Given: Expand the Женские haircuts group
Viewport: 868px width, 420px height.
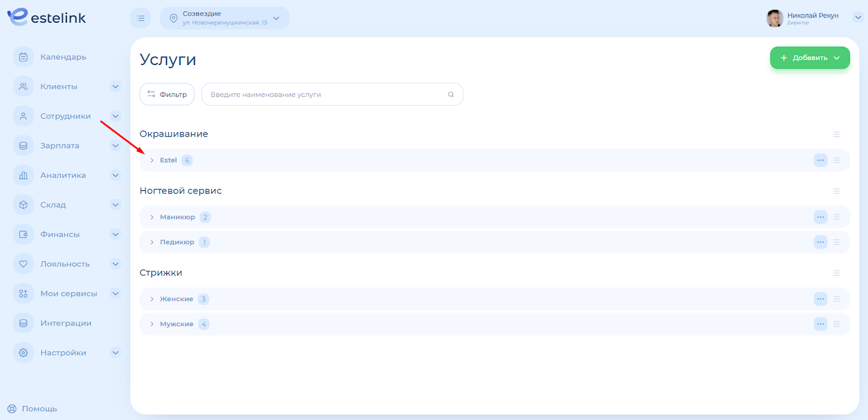Looking at the screenshot, I should [x=152, y=299].
